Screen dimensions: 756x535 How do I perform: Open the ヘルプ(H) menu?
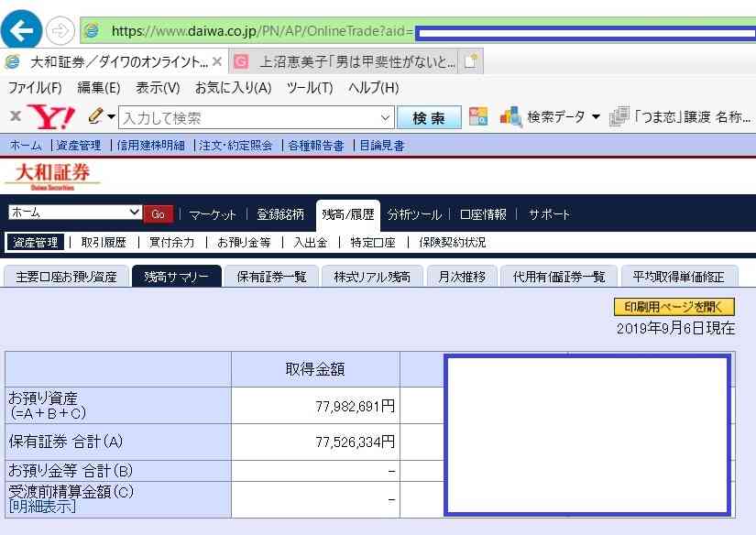tap(374, 88)
